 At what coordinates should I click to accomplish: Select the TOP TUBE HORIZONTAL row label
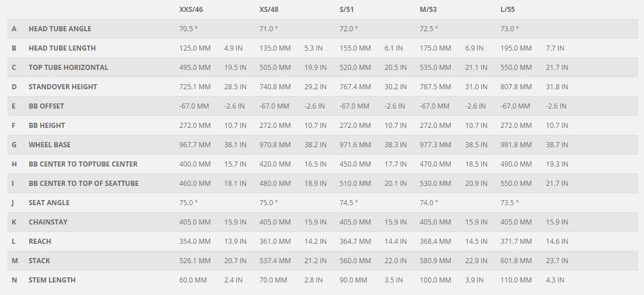(68, 68)
